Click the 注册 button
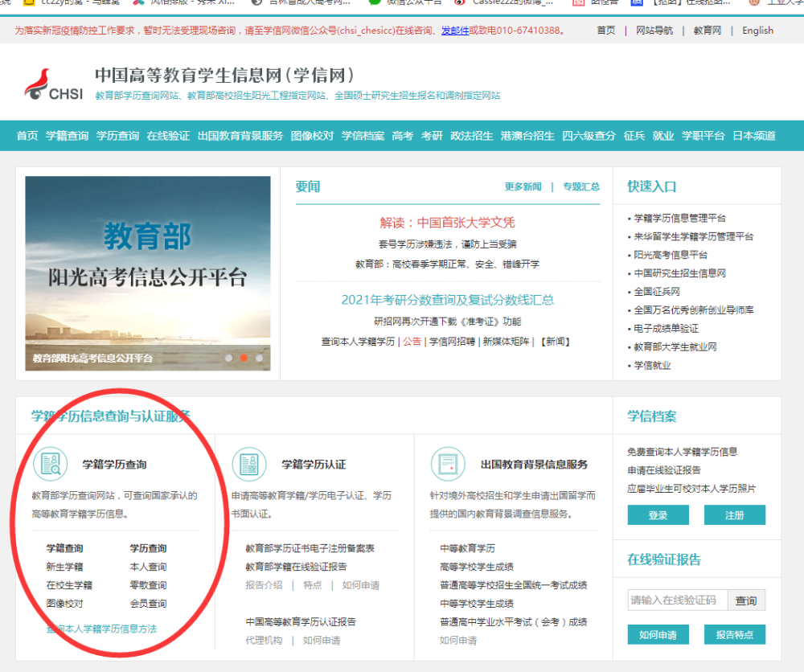The height and width of the screenshot is (672, 804). [734, 515]
